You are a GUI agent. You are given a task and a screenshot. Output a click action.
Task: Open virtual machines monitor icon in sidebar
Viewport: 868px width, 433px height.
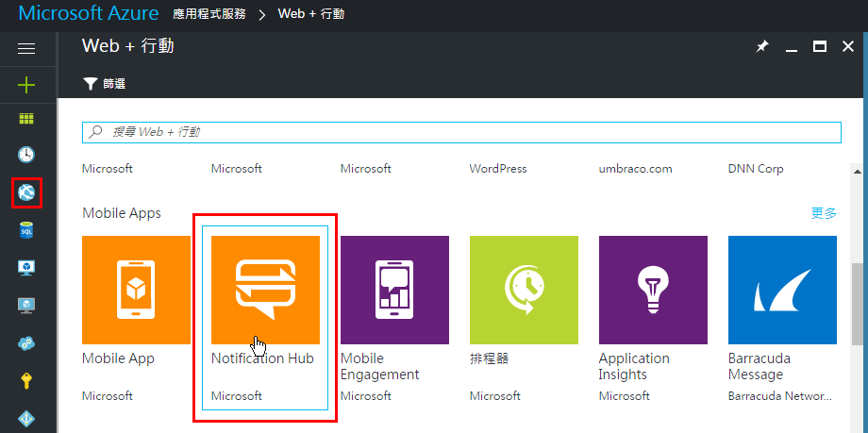click(x=26, y=268)
